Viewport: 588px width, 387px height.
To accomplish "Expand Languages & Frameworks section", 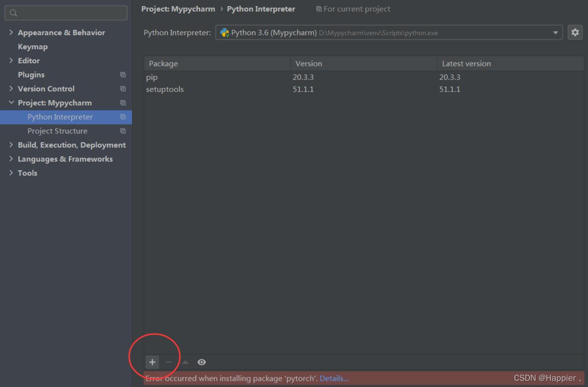I will (x=11, y=159).
